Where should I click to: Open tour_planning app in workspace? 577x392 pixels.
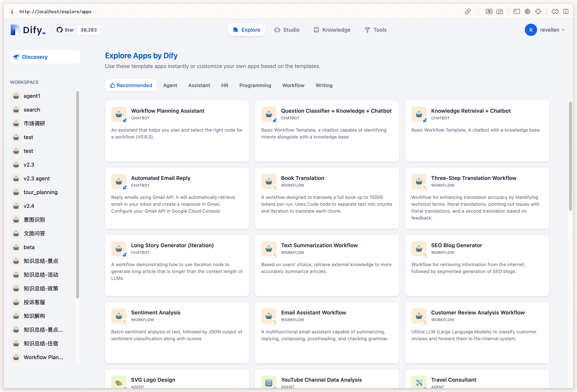[41, 192]
